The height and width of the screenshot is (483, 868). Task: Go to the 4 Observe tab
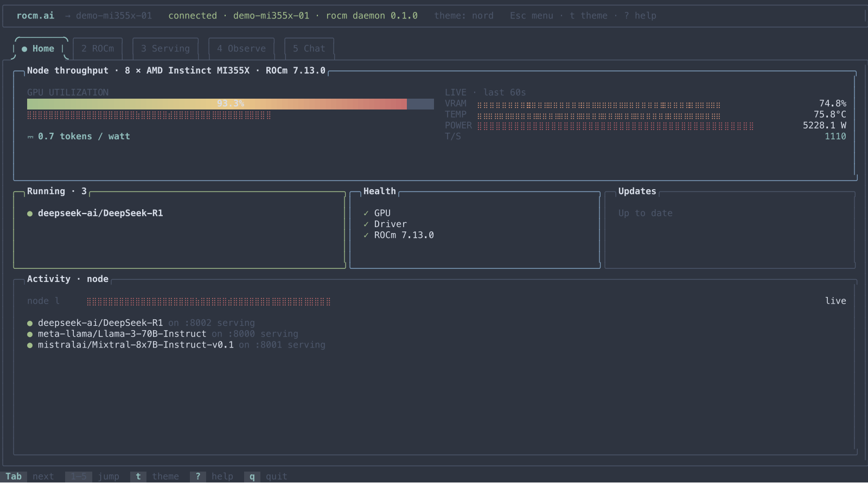point(241,49)
